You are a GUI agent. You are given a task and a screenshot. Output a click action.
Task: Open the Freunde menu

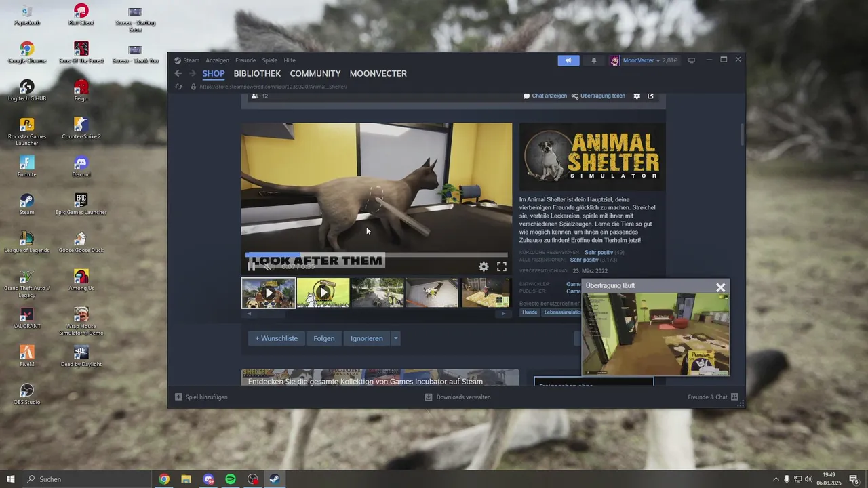[245, 60]
